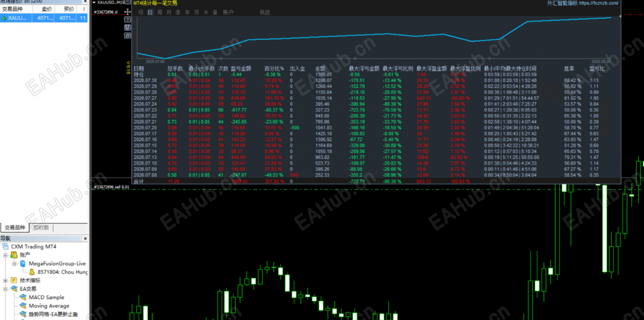Click the MACD Sample expert advisor icon

tap(23, 297)
